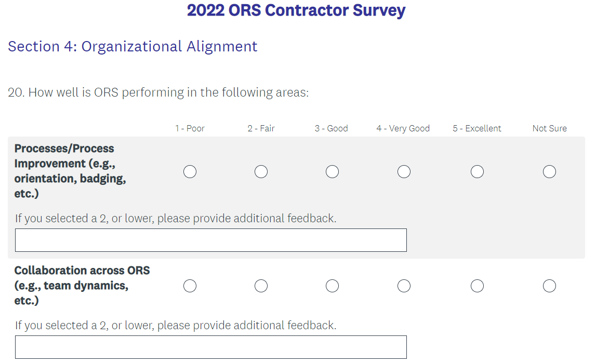Rate Collaboration across ORS as 4 - Very Good

[404, 286]
